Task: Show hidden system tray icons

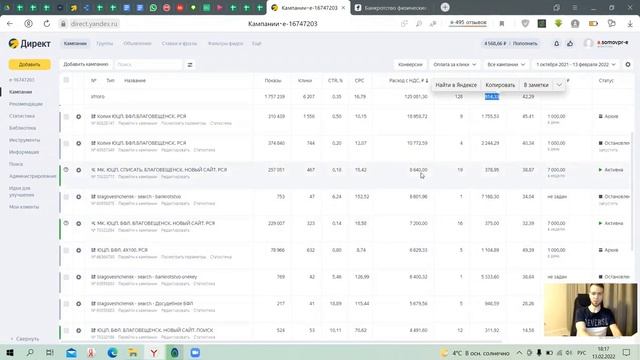Action: click(519, 353)
